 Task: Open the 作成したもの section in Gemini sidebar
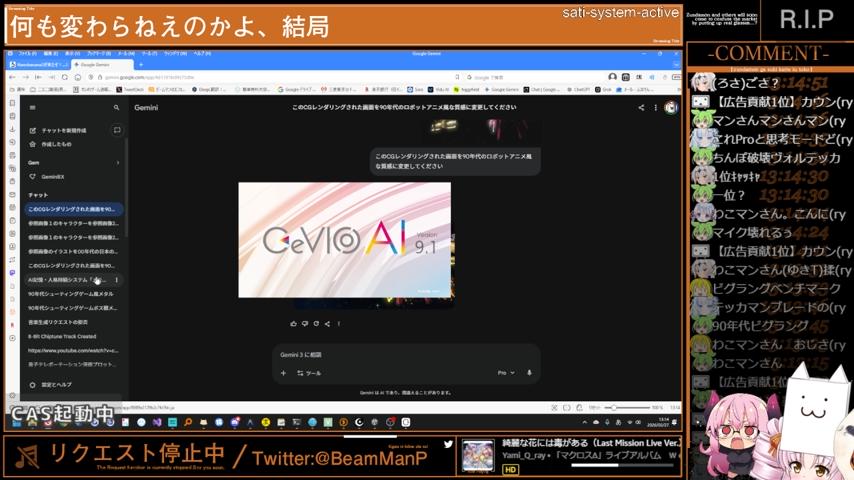pyautogui.click(x=51, y=144)
